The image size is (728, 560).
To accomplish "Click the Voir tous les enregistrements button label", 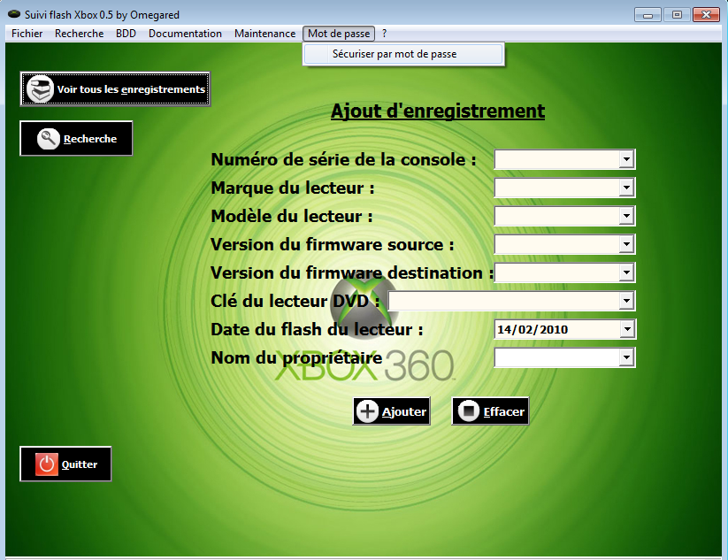I will (131, 89).
